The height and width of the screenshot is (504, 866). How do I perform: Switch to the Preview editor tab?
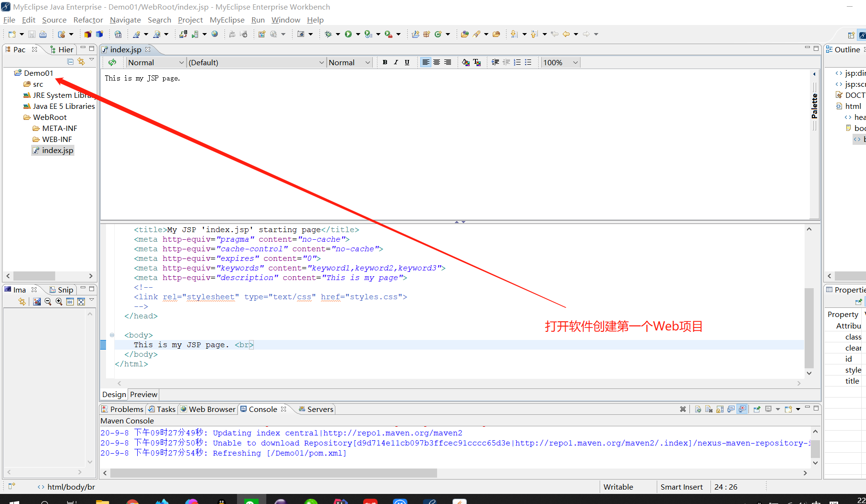143,394
